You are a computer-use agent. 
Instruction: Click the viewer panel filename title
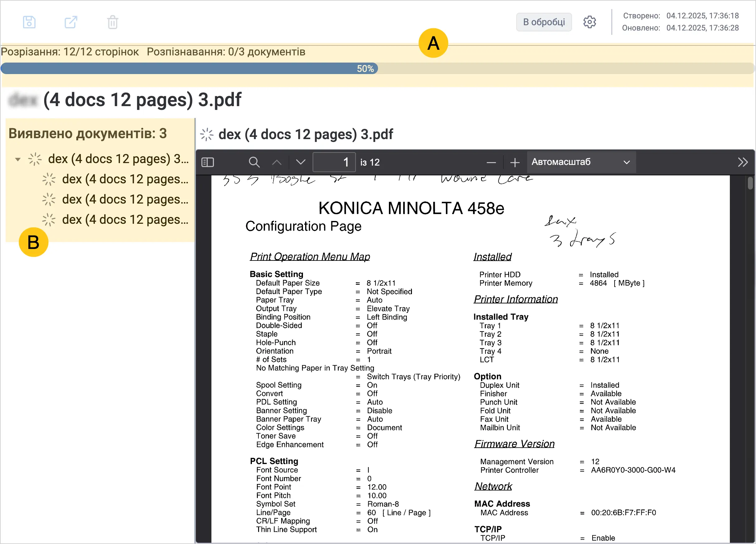tap(306, 134)
